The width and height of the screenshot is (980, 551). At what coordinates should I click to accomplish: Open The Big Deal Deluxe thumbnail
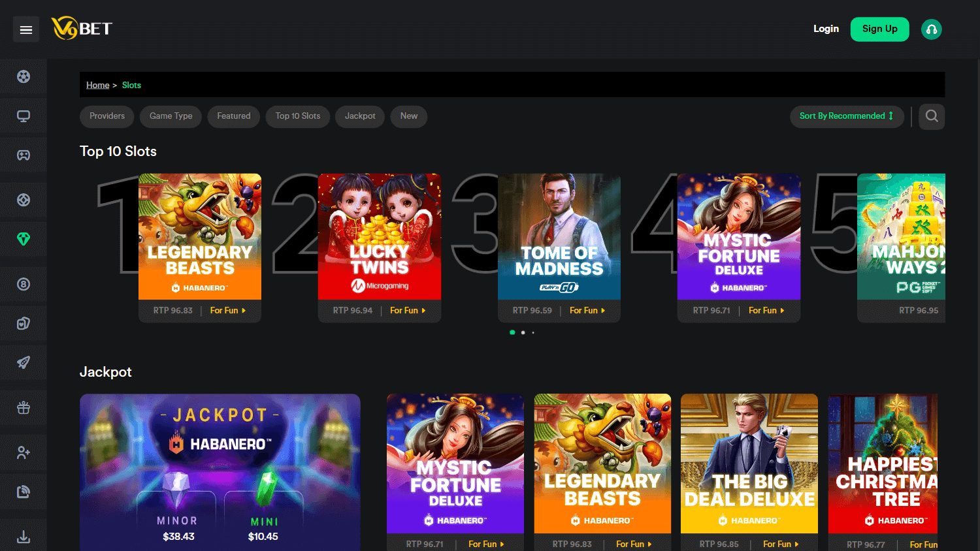(x=749, y=464)
